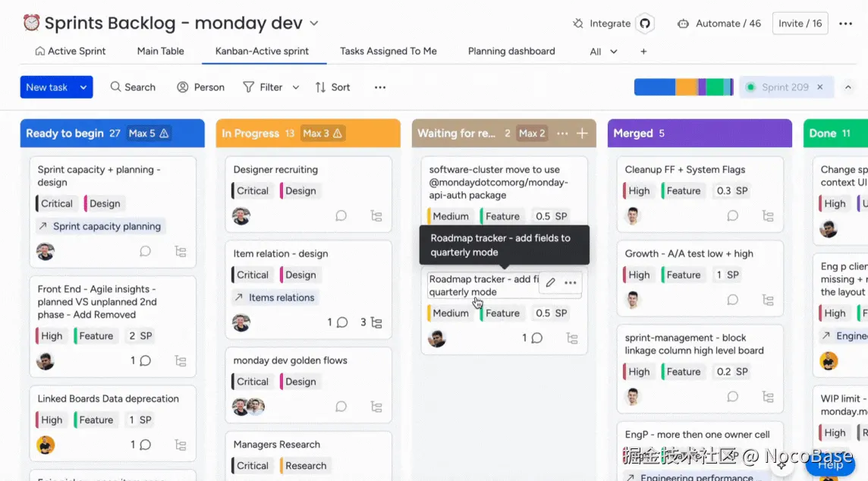Switch to Main Table tab
This screenshot has height=481, width=868.
(x=161, y=51)
